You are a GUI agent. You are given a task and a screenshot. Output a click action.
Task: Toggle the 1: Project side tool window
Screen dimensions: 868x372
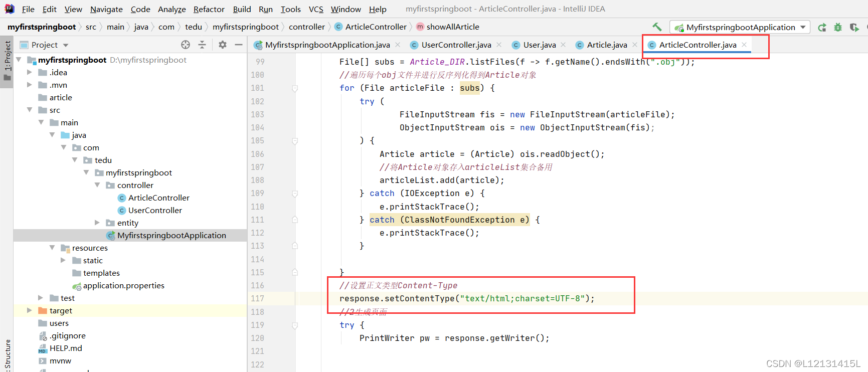(x=7, y=61)
